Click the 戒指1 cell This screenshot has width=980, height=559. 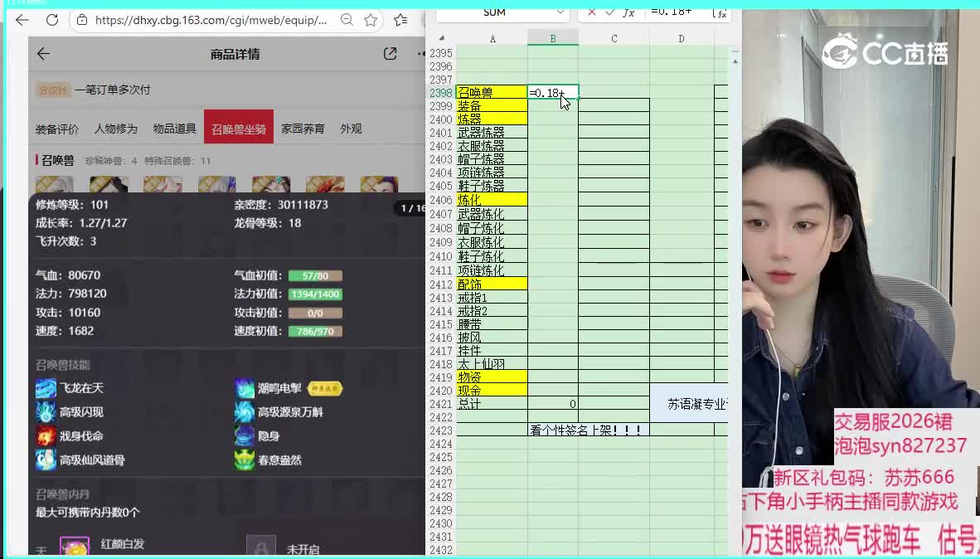click(492, 298)
